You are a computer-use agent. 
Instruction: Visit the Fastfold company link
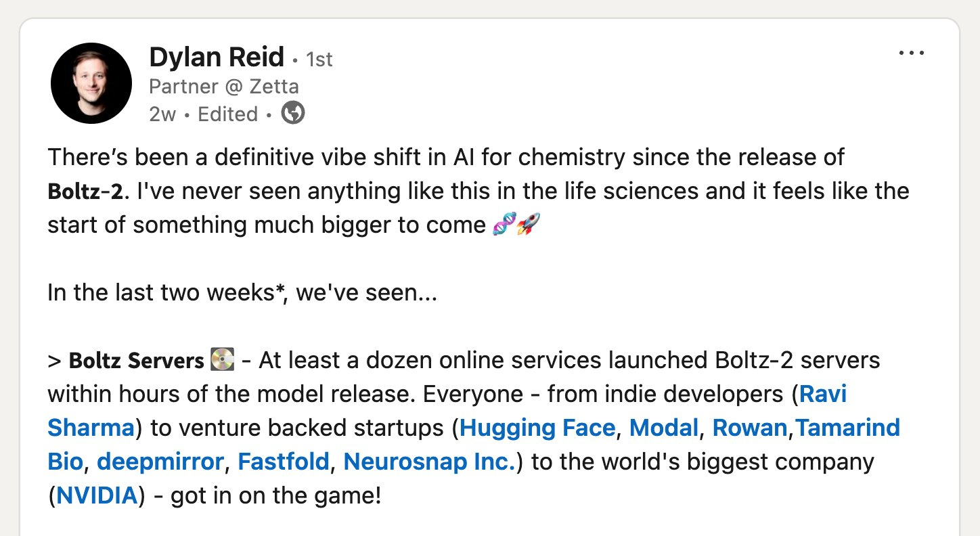pyautogui.click(x=284, y=462)
